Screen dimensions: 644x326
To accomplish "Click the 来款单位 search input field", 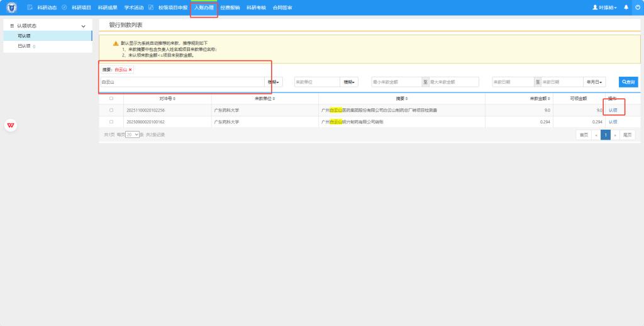I will coord(316,82).
